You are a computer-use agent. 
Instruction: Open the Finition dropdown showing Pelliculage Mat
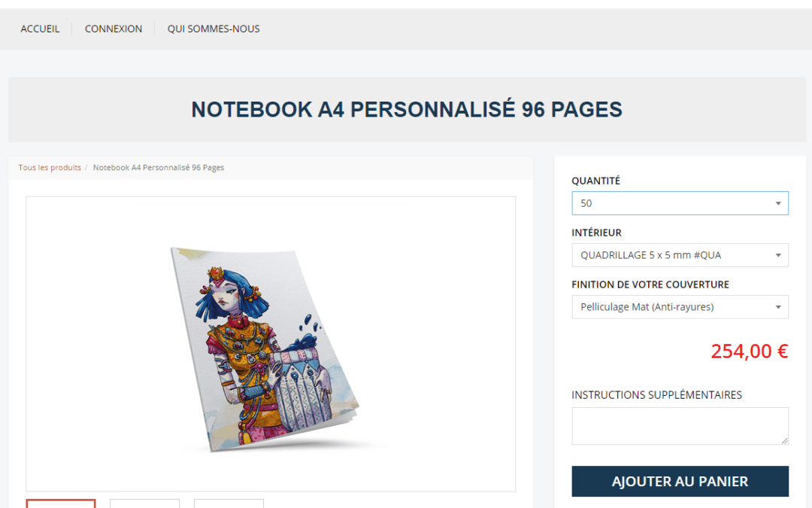click(x=680, y=307)
